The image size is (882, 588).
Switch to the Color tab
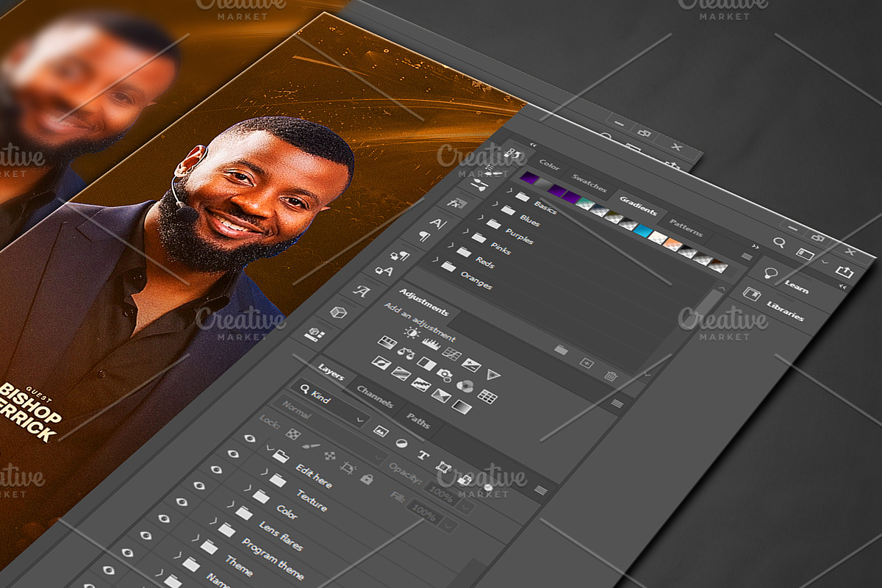549,164
